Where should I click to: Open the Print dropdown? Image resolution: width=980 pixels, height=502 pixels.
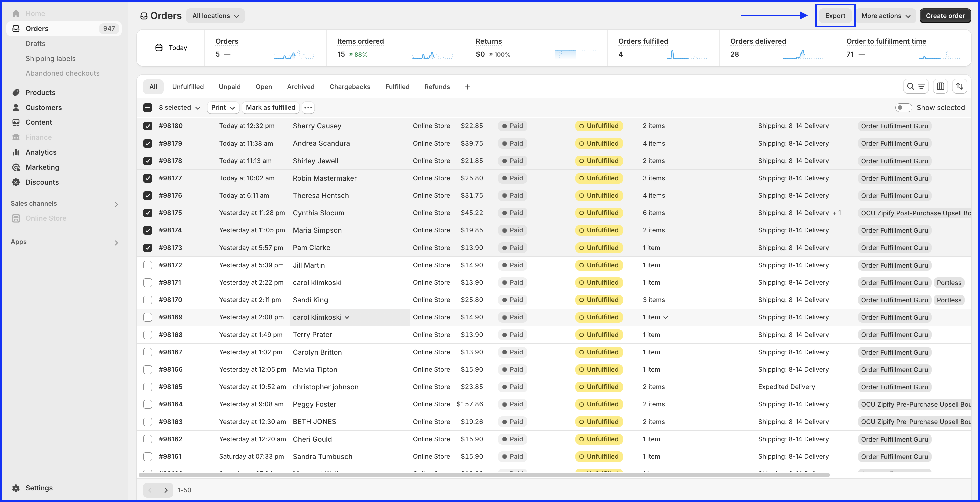(x=223, y=108)
